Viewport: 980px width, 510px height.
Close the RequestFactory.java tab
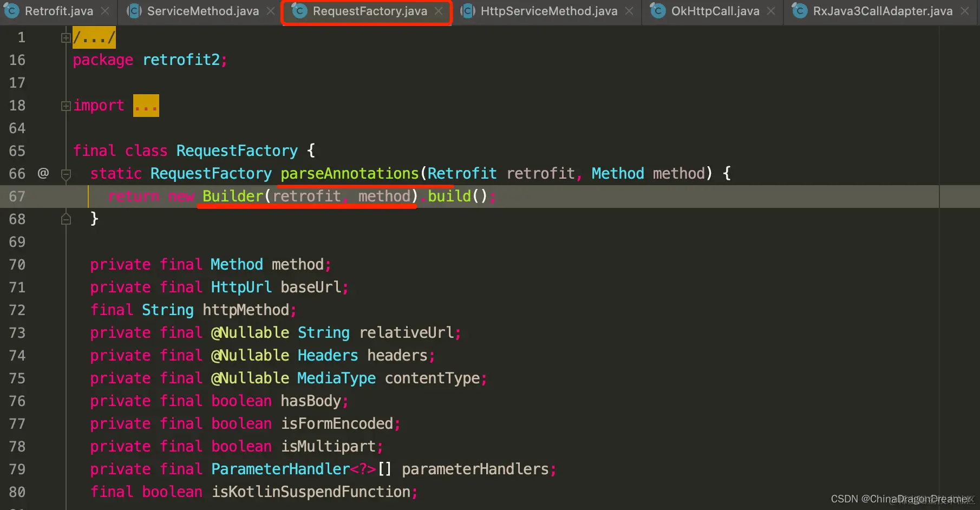point(439,11)
